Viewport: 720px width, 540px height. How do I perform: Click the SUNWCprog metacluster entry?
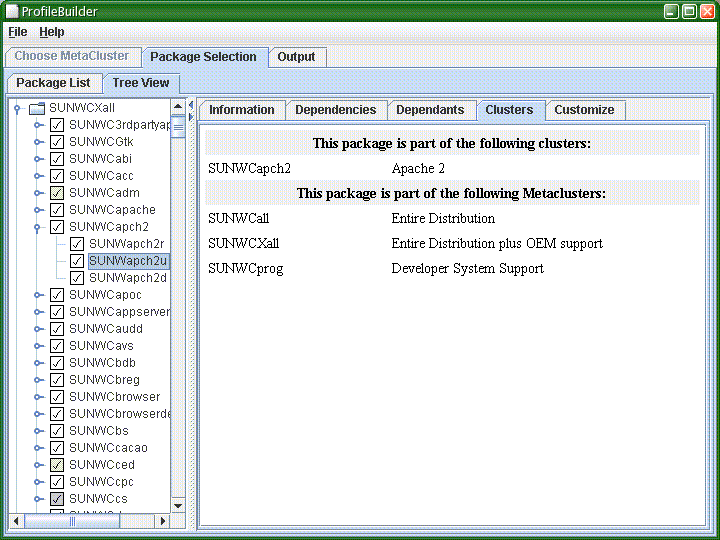[x=246, y=269]
